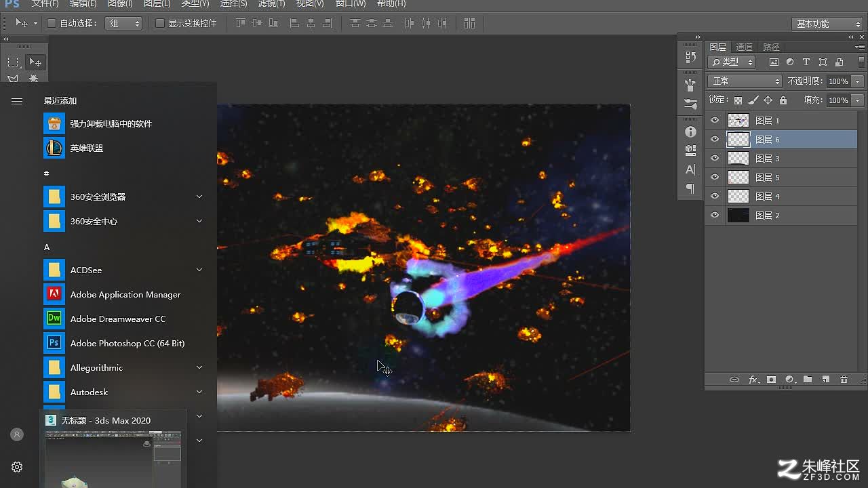868x488 pixels.
Task: Expand the 360安全浏览器 folder
Action: 199,197
